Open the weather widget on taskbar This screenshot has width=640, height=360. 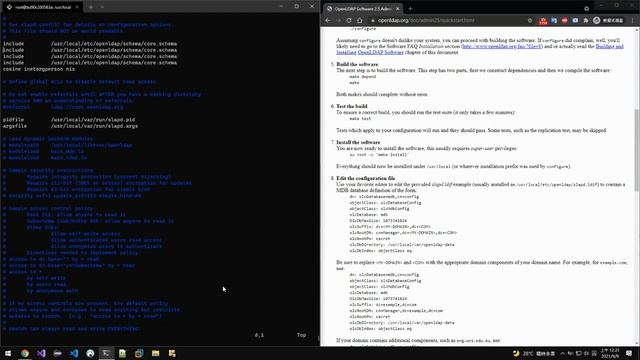click(x=534, y=353)
